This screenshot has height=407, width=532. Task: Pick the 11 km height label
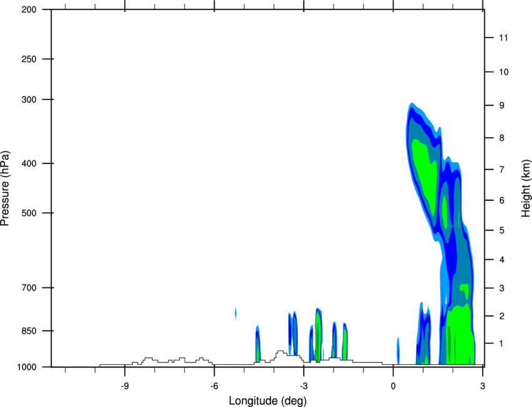pyautogui.click(x=503, y=38)
